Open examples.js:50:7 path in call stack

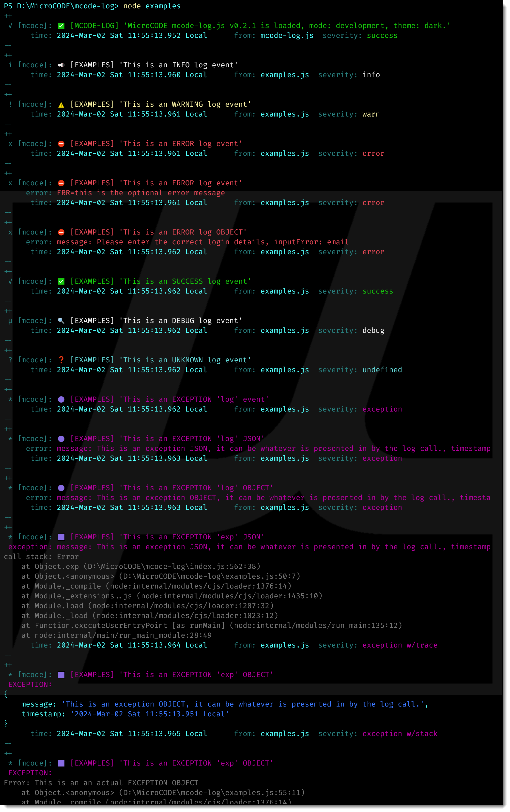tap(209, 576)
